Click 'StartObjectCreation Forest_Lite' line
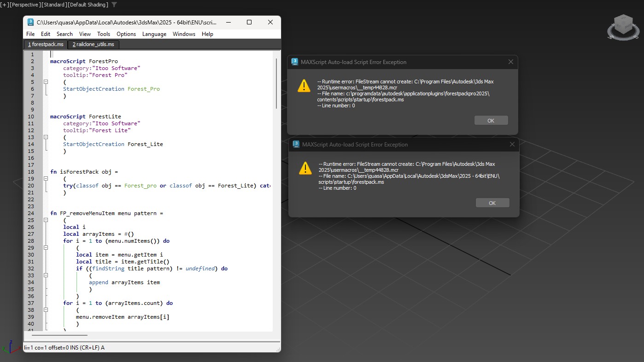The width and height of the screenshot is (644, 362). pyautogui.click(x=113, y=144)
